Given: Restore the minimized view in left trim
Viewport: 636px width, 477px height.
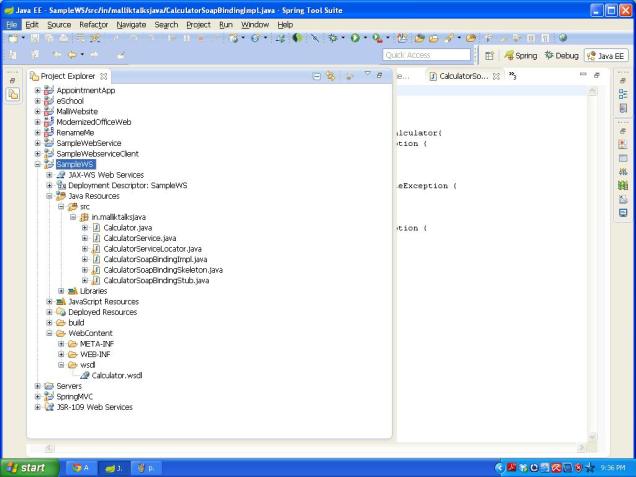Looking at the screenshot, I should point(13,80).
